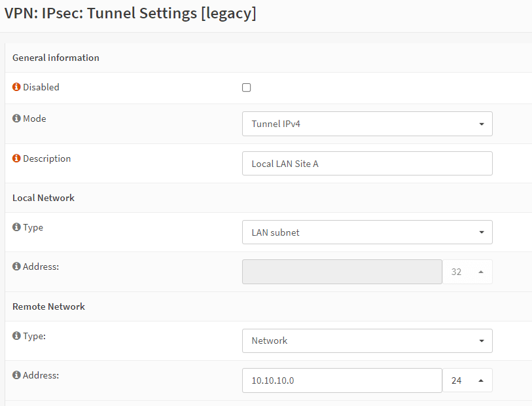Image resolution: width=532 pixels, height=406 pixels.
Task: Expand Local Network Type dropdown (LAN subnet)
Action: (367, 232)
